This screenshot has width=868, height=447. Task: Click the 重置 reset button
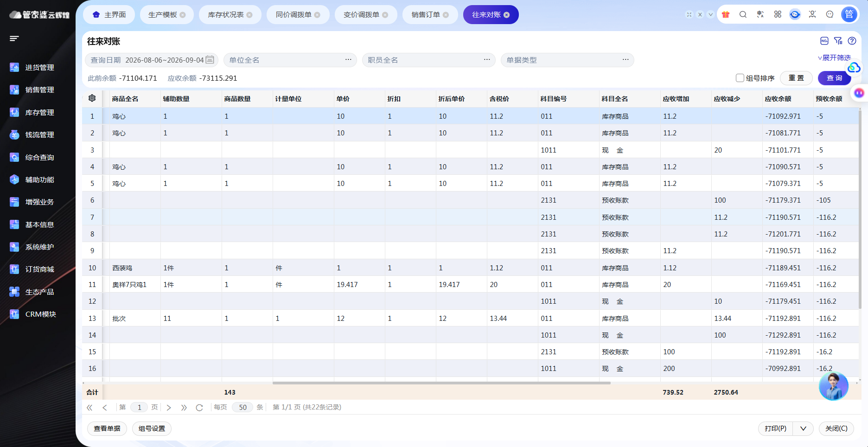(x=796, y=78)
